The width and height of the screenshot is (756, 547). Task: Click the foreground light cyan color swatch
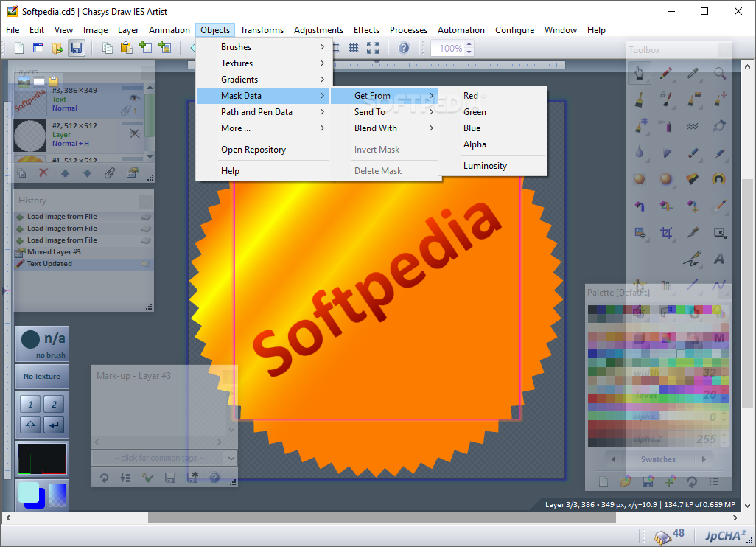coord(29,493)
